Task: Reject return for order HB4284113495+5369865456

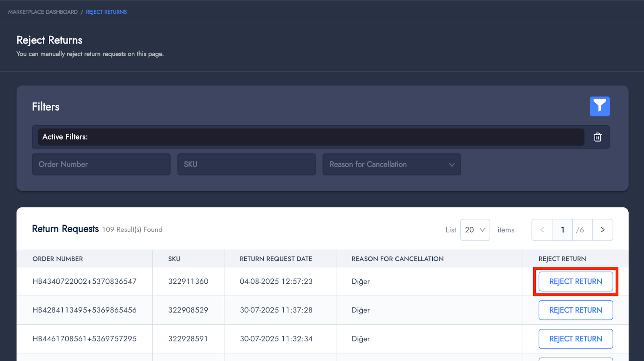Action: [576, 310]
